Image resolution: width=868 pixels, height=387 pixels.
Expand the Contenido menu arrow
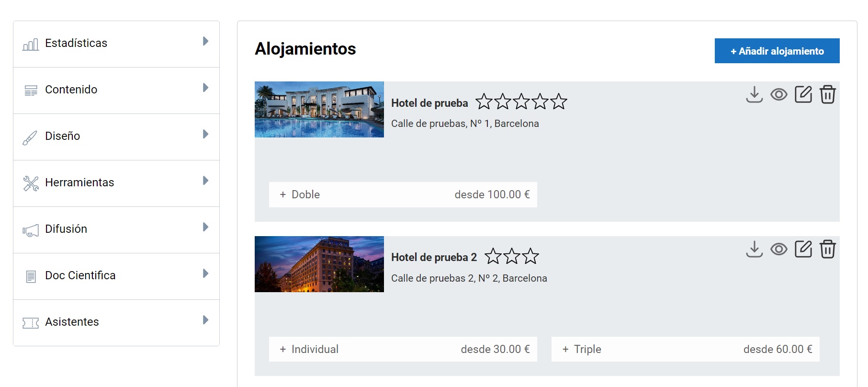(205, 88)
